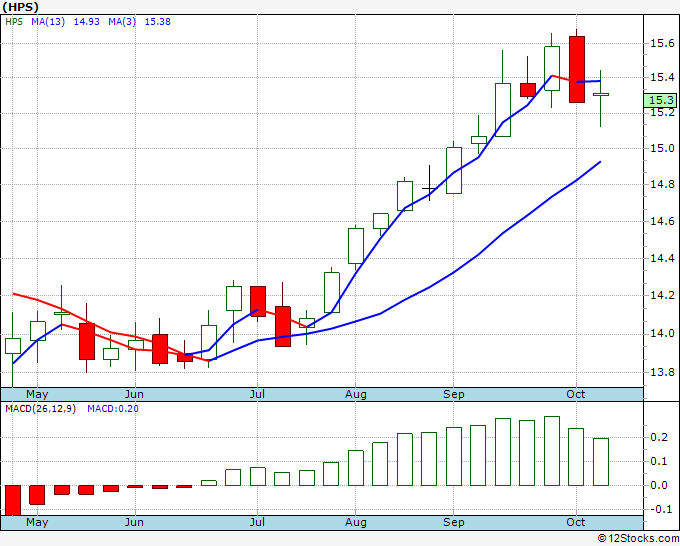
Task: Click Jul on the price chart time axis
Action: click(257, 394)
